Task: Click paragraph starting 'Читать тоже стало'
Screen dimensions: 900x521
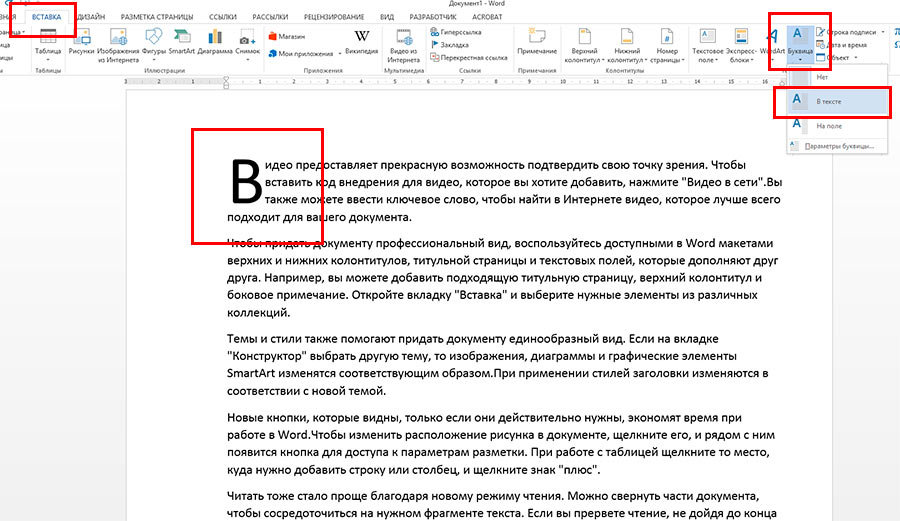Action: click(502, 504)
